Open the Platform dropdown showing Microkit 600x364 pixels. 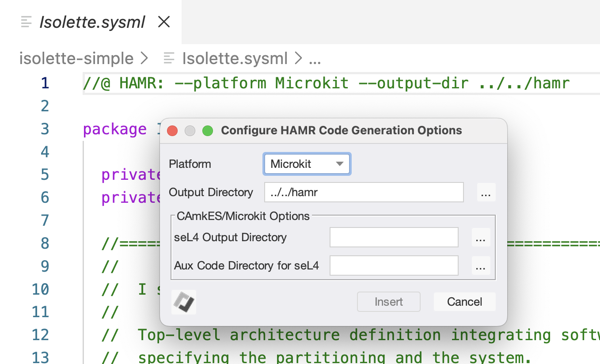[x=307, y=164]
